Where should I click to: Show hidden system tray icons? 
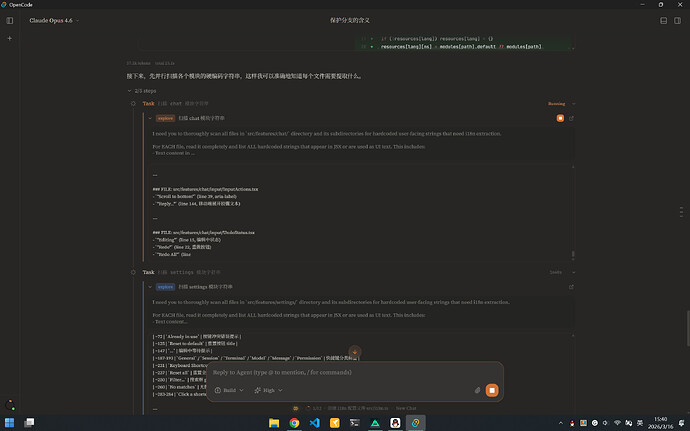[561, 423]
